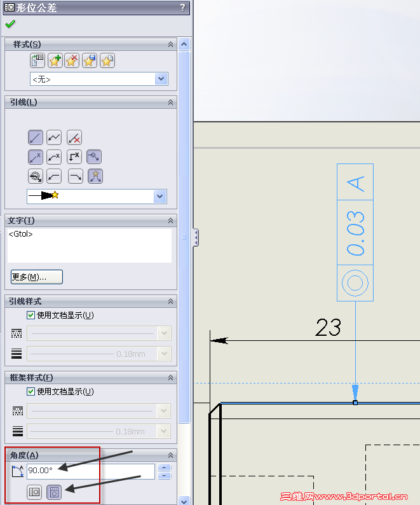
Task: Open the frame line style dropdown
Action: coord(163,411)
